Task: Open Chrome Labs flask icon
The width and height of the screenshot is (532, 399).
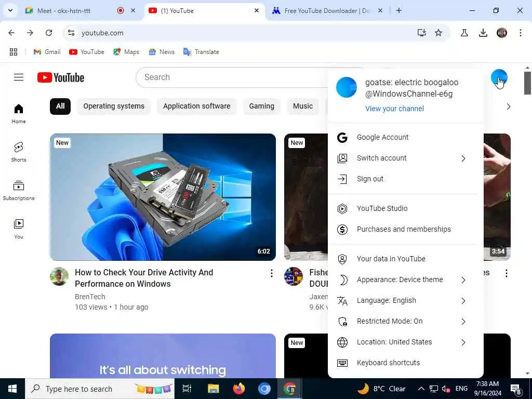Action: tap(464, 33)
